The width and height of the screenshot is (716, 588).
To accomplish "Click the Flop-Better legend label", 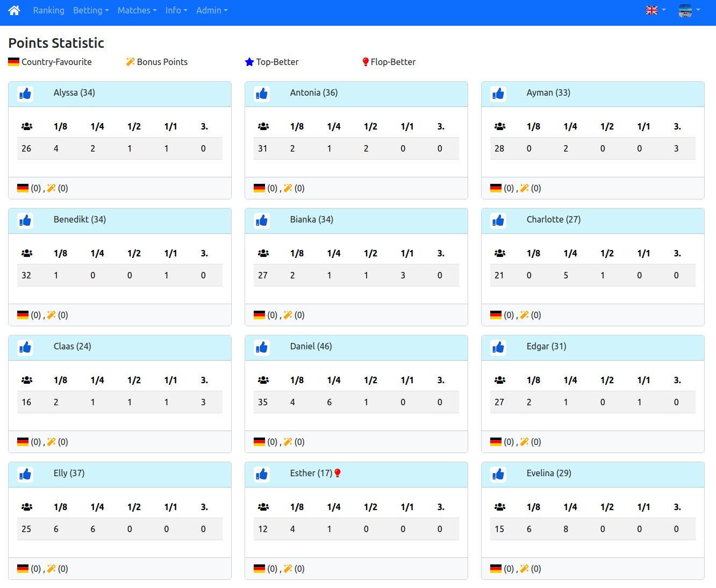I will click(x=393, y=62).
